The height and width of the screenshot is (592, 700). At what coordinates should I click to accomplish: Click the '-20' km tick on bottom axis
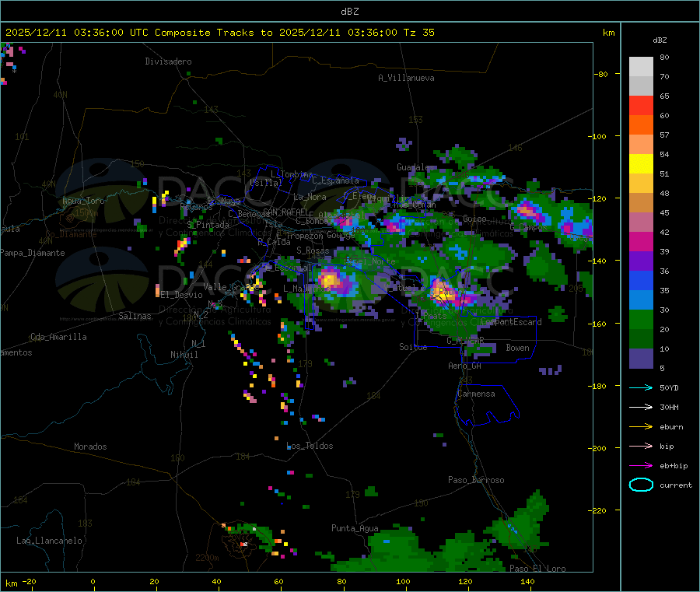point(29,581)
